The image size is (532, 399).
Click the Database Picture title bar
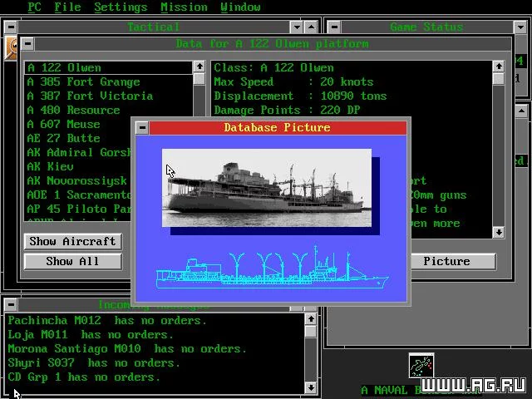[x=278, y=127]
